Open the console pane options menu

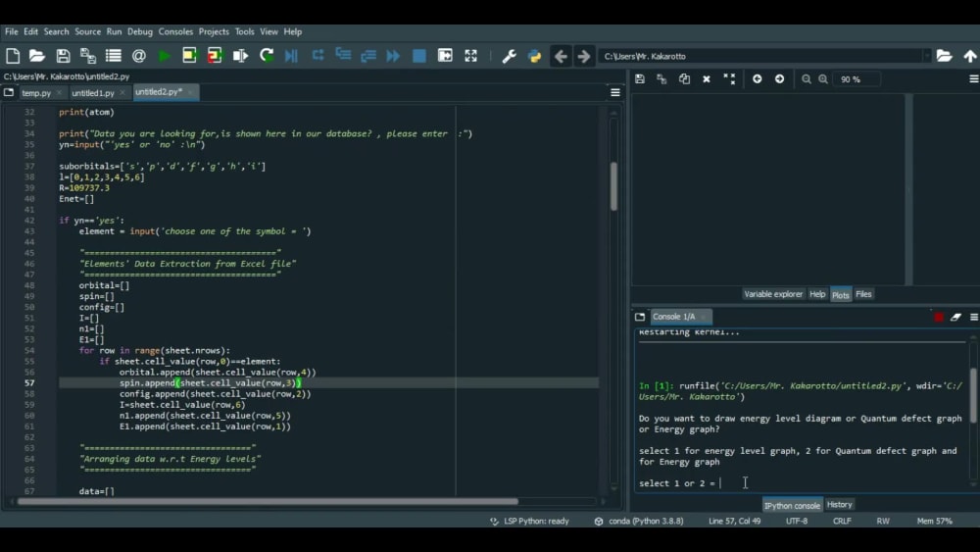click(973, 317)
